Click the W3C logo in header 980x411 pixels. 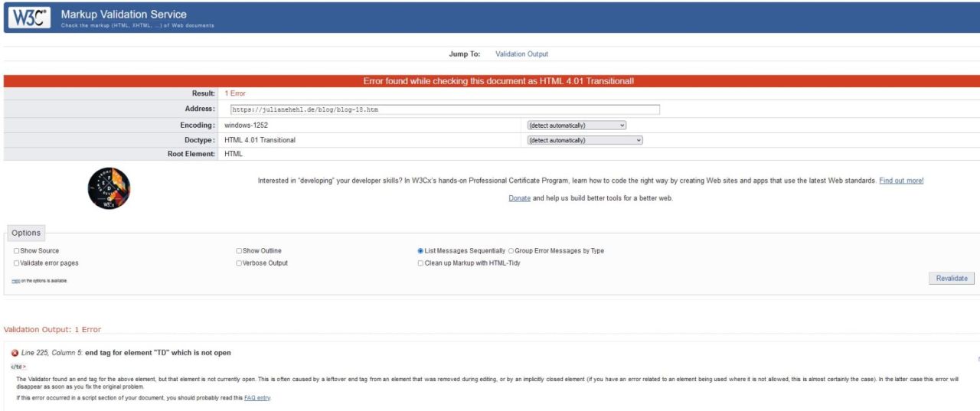click(29, 18)
